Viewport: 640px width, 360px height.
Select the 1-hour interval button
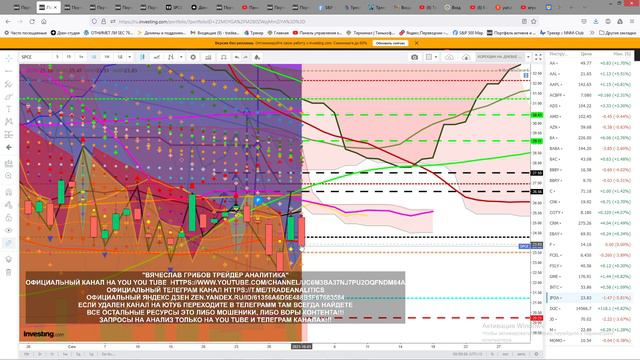tap(81, 57)
